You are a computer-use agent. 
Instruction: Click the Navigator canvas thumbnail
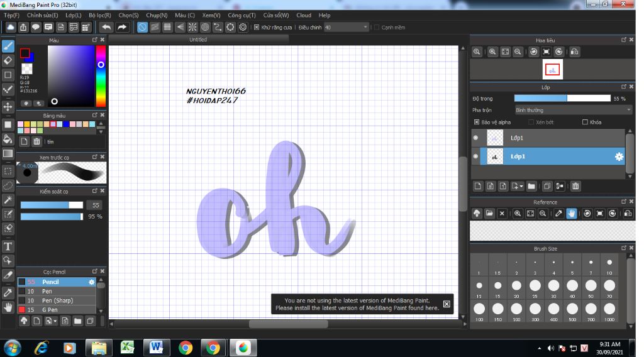(552, 70)
